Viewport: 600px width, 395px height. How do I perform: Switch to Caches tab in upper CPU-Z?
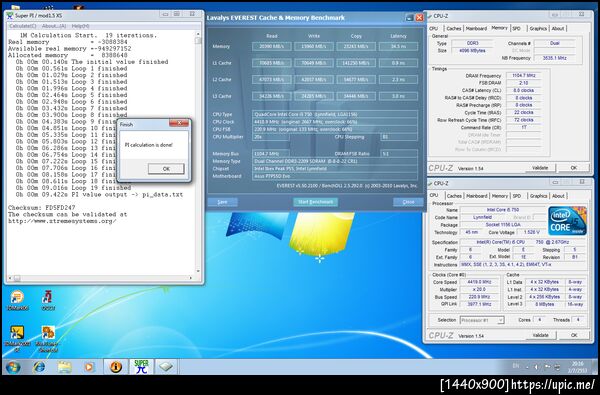(x=454, y=29)
